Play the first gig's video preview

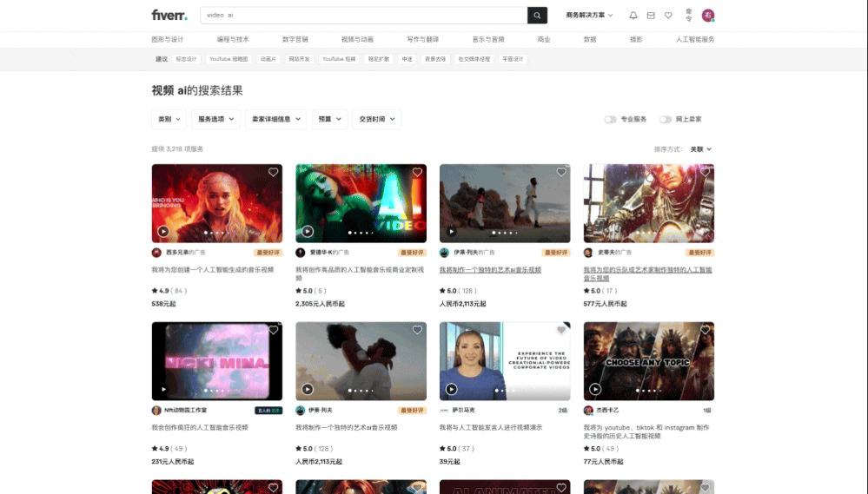(163, 231)
